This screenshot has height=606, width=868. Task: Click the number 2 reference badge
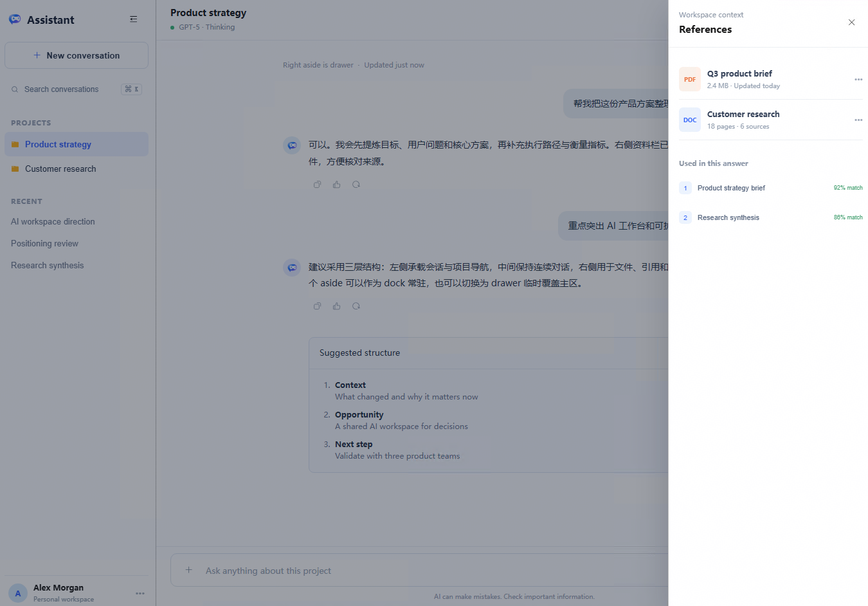[685, 217]
